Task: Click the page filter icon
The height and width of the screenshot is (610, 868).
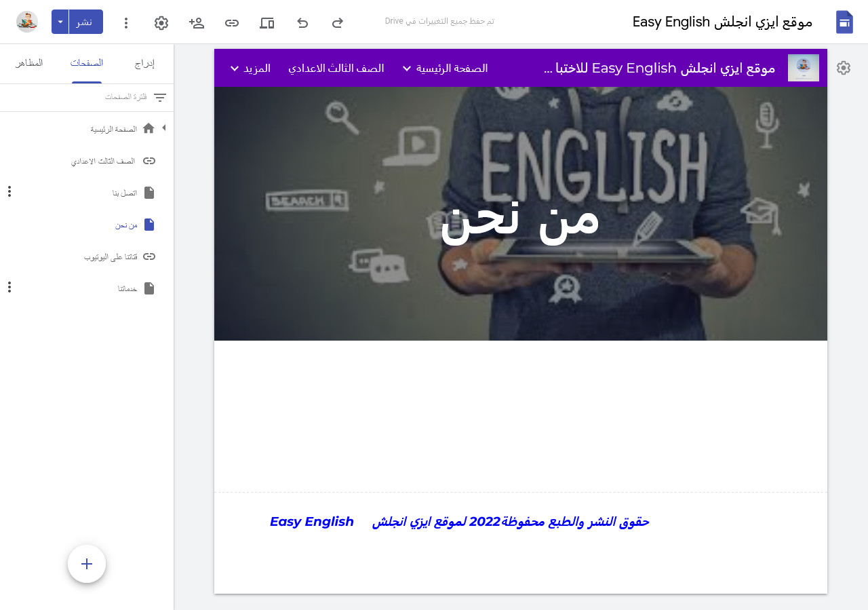Action: click(160, 98)
